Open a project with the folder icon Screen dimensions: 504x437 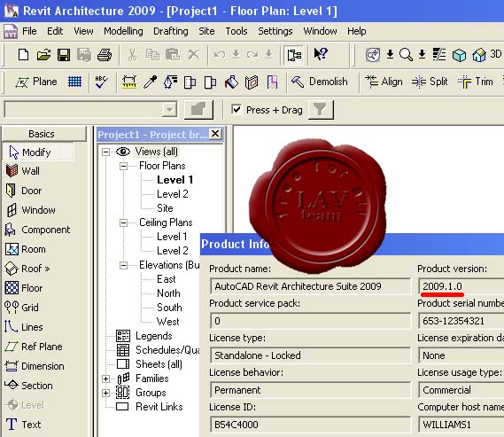[43, 55]
